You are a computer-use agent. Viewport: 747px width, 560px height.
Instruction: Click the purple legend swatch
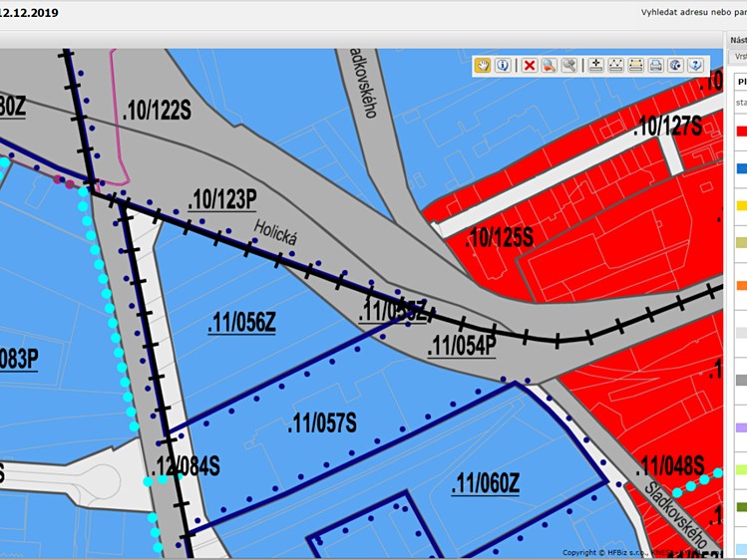tap(742, 427)
